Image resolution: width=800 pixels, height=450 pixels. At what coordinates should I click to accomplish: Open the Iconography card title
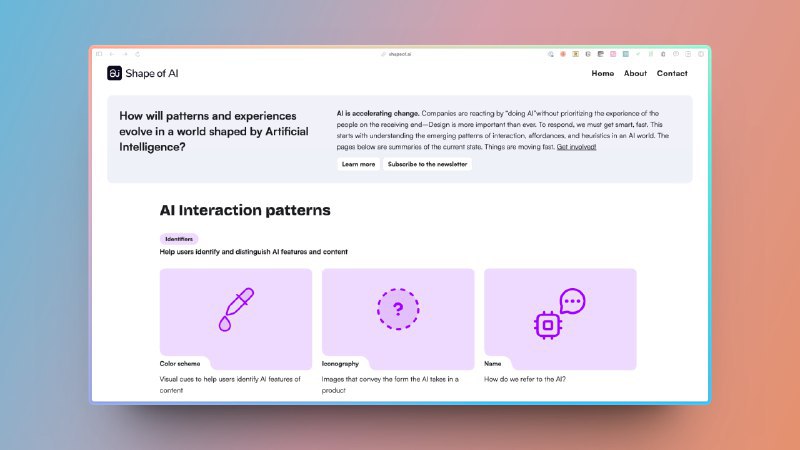pos(341,364)
